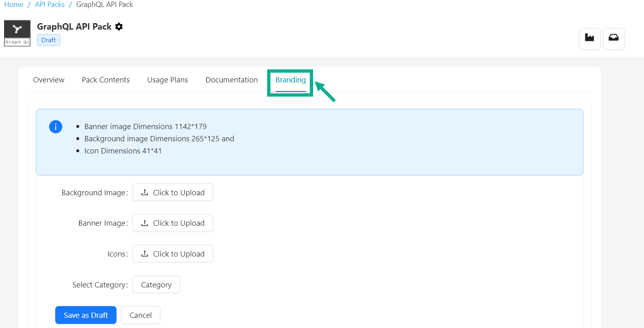Click upload arrow icon for Icons
The width and height of the screenshot is (644, 328).
[145, 254]
